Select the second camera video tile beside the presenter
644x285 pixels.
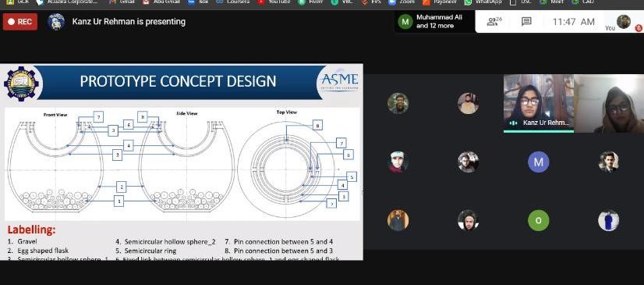(609, 104)
